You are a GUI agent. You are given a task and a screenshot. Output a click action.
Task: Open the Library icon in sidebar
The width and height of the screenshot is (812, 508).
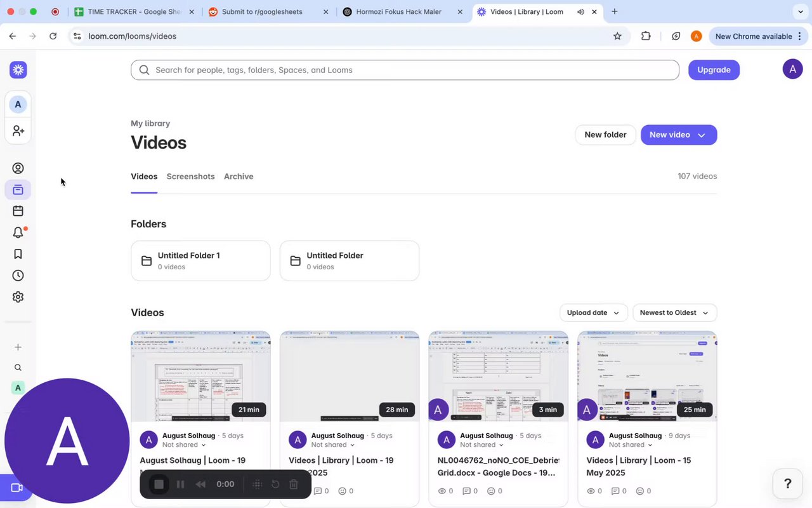(18, 189)
